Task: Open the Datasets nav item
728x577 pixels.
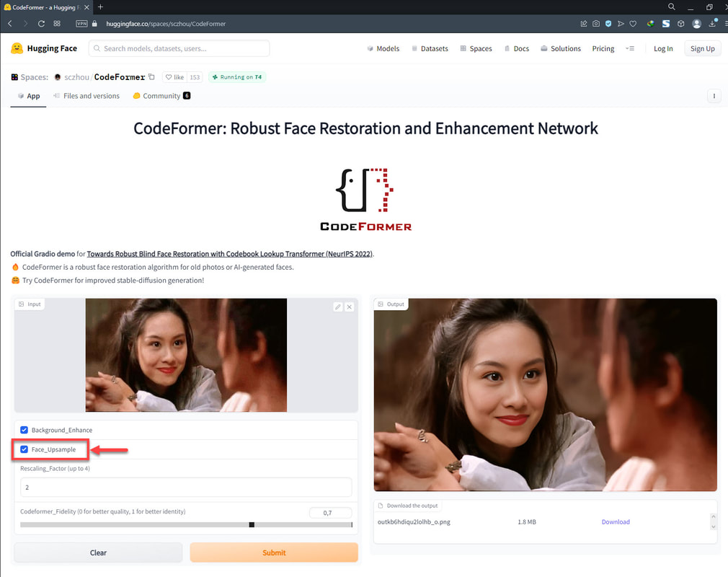Action: coord(430,48)
